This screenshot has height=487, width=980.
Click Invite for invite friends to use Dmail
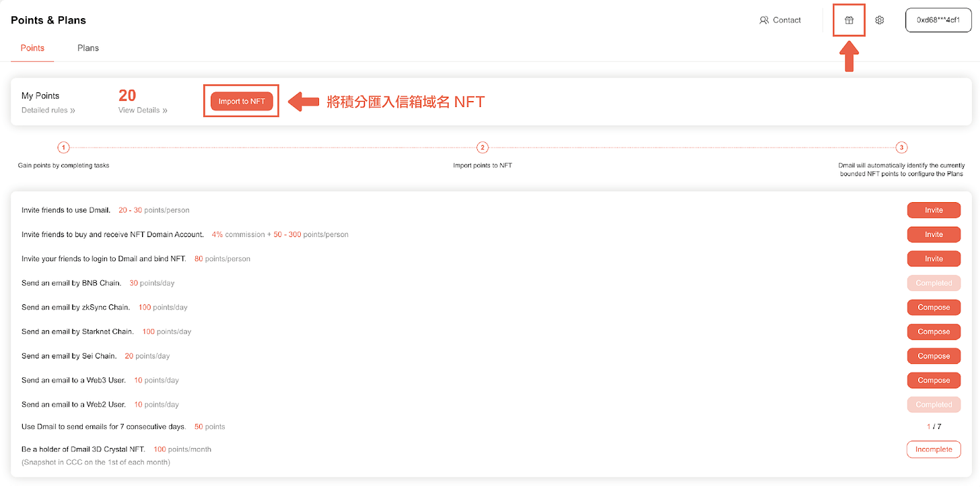[934, 210]
